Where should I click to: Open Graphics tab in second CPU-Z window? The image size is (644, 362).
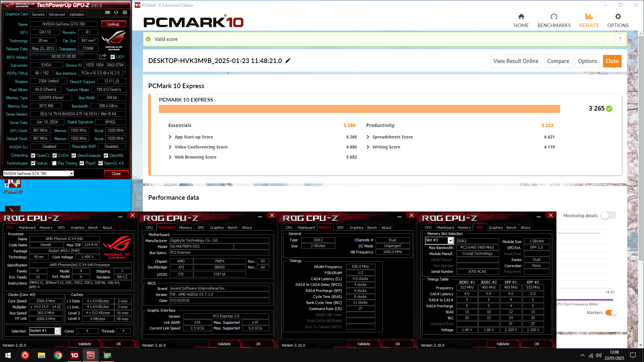217,228
